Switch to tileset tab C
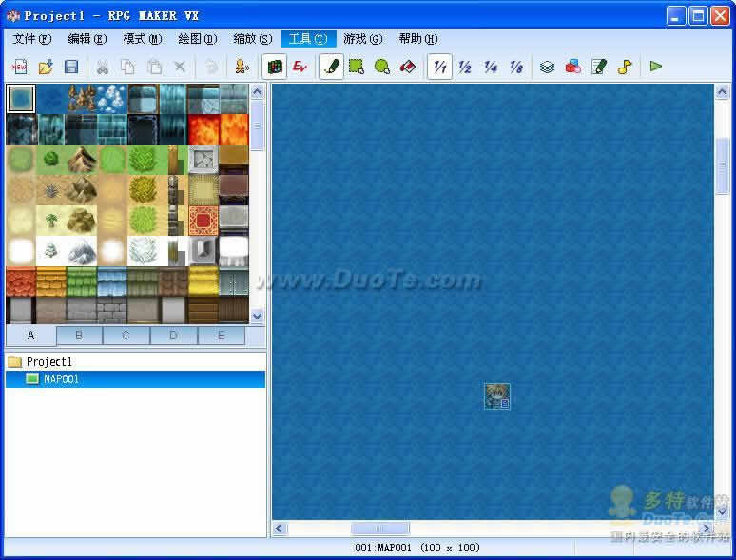The width and height of the screenshot is (736, 560). [126, 336]
